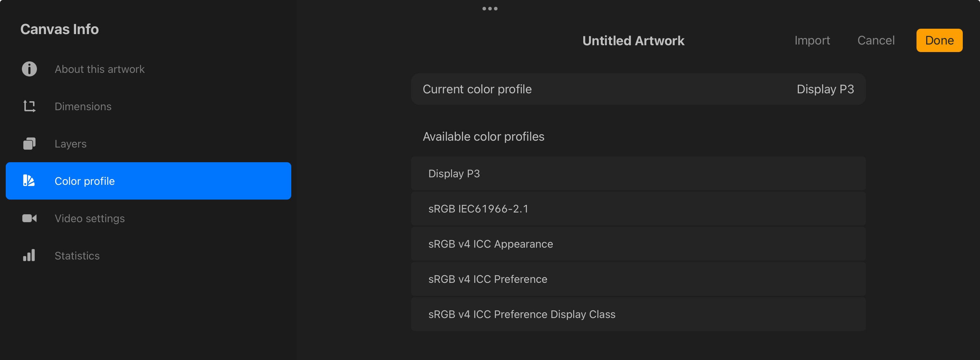Viewport: 980px width, 360px height.
Task: Click the crop icon beside Dimensions
Action: (x=29, y=106)
